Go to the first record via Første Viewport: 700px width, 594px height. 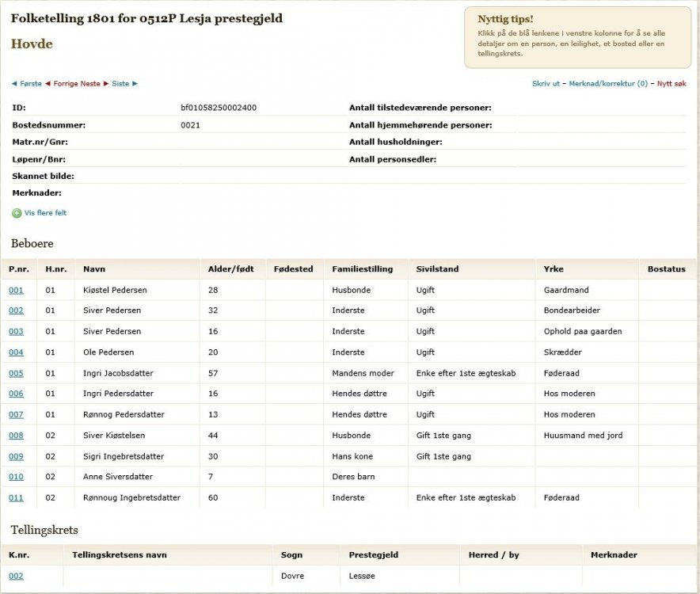click(x=30, y=84)
